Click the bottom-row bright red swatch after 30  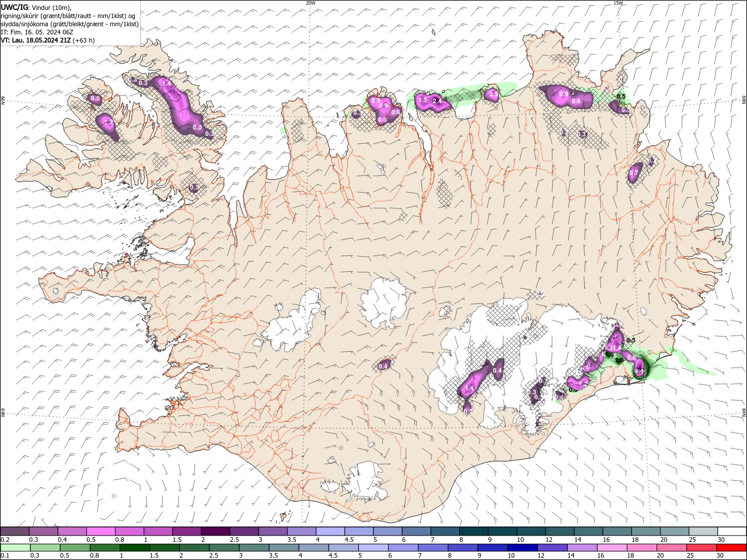point(731,548)
